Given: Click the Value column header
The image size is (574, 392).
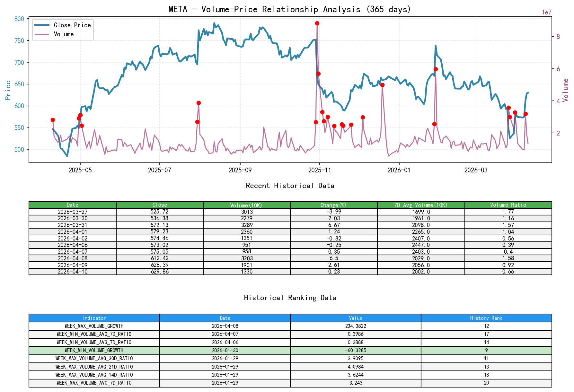Looking at the screenshot, I should pos(356,318).
